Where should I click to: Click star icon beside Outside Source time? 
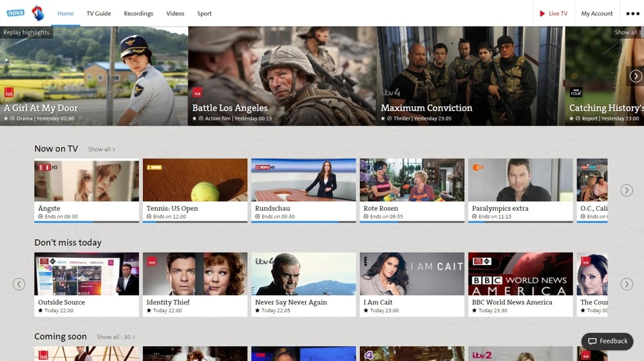40,311
